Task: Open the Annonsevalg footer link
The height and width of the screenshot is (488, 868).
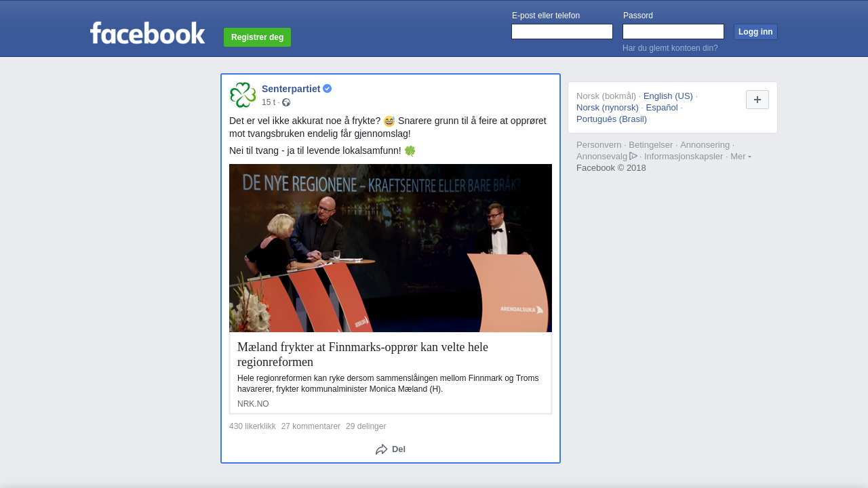Action: tap(601, 157)
